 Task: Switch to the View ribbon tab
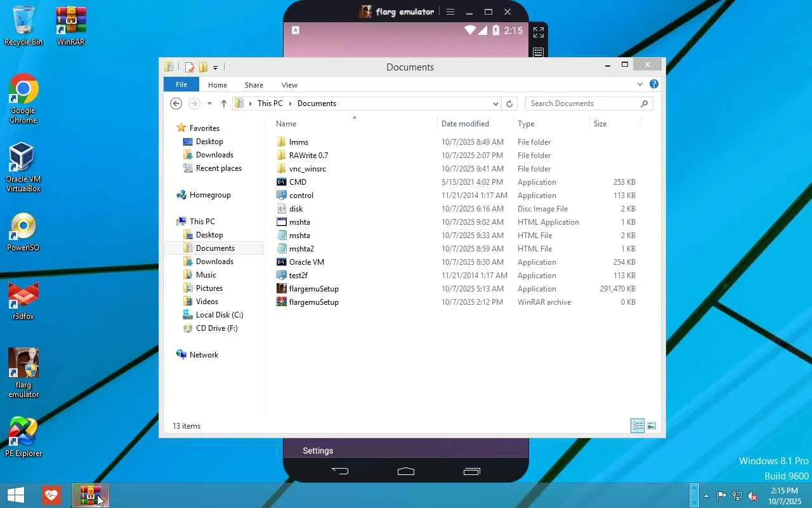point(289,84)
